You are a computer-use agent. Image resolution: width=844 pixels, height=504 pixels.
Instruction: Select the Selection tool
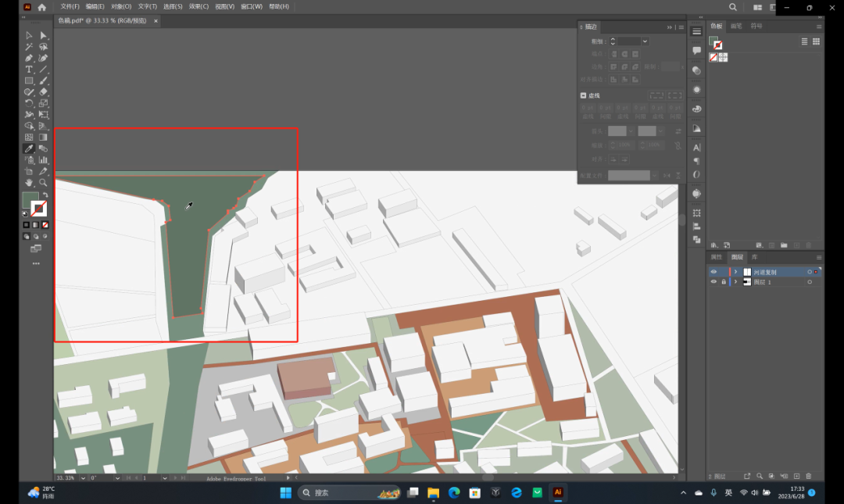29,35
